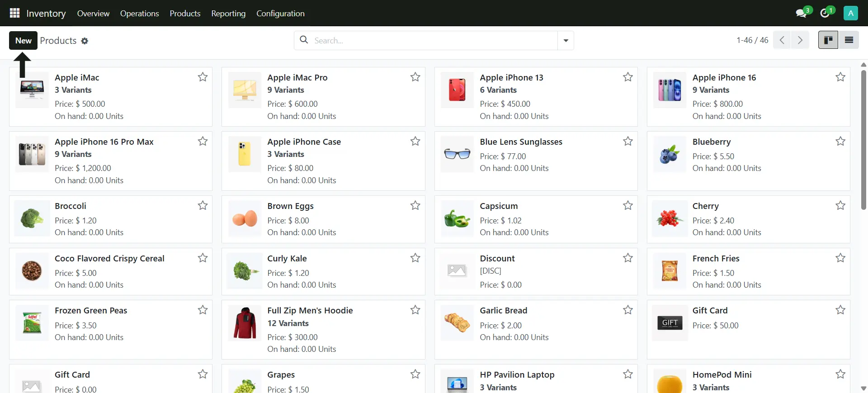Click the Products settings gear icon

click(85, 41)
